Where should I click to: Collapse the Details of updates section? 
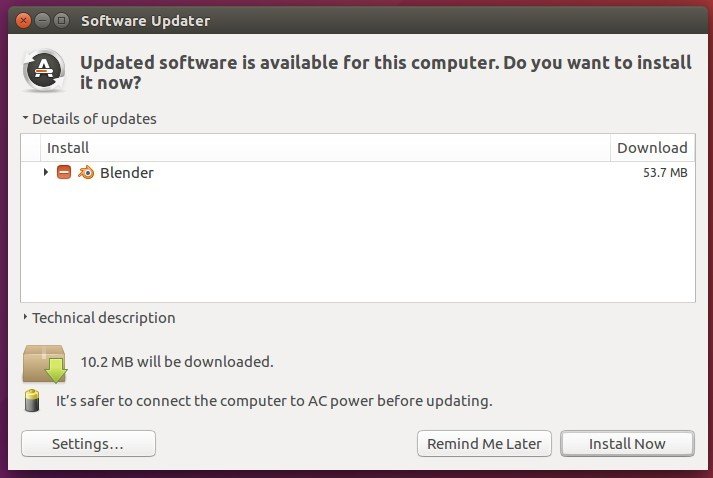26,119
